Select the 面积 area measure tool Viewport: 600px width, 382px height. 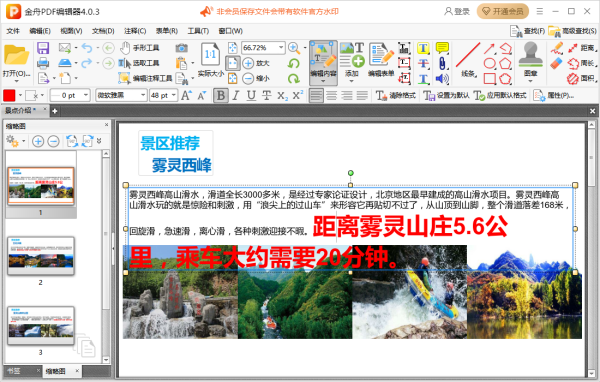[x=581, y=79]
